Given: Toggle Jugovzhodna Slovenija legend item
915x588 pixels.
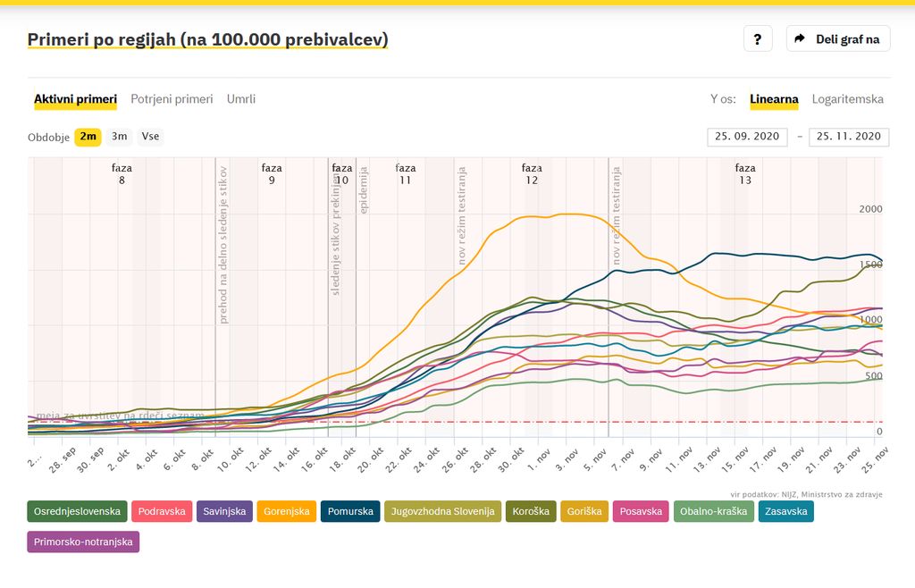Looking at the screenshot, I should pyautogui.click(x=443, y=512).
